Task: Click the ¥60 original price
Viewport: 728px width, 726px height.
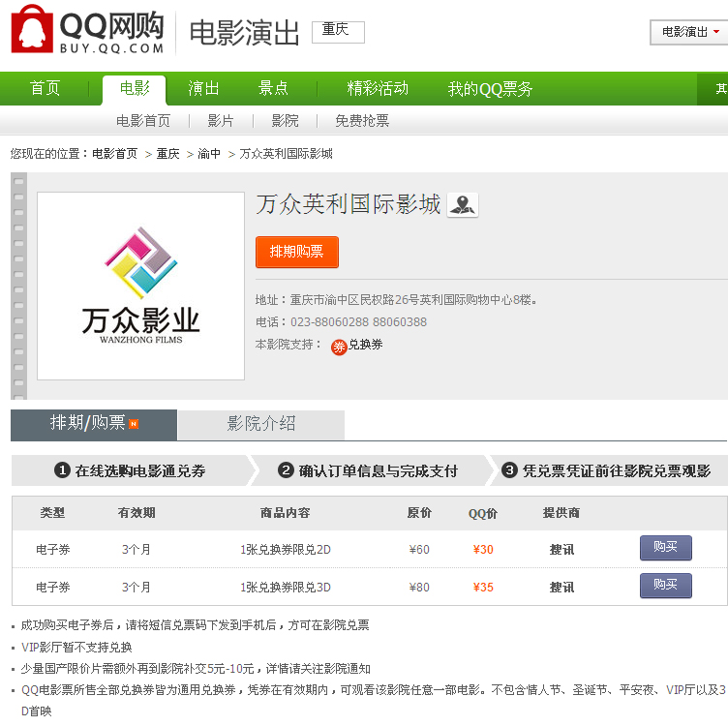Action: click(419, 550)
